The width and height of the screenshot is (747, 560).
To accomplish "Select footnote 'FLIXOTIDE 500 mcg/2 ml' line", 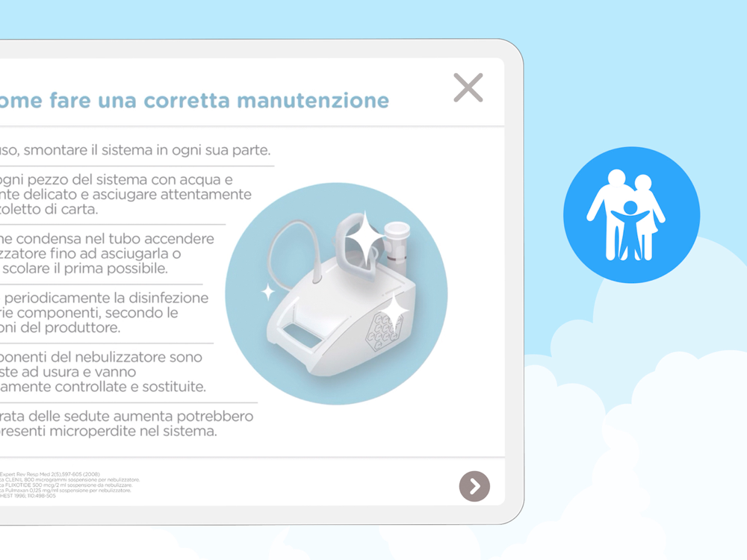I will point(66,485).
